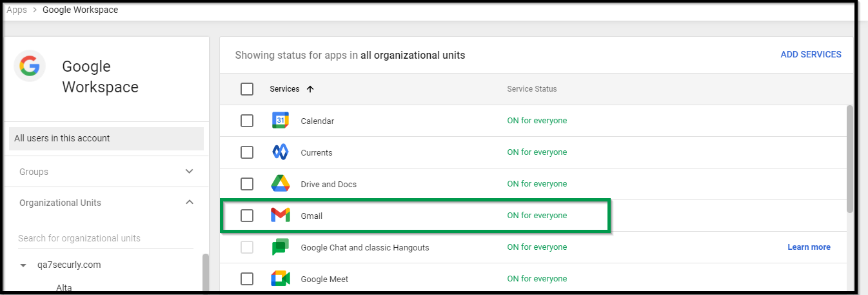Open the Learn more link
Screen dimensions: 868x295
809,247
